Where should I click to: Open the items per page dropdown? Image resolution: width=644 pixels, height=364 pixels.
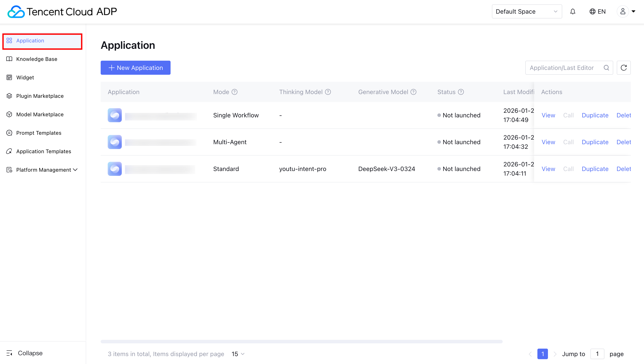[238, 354]
